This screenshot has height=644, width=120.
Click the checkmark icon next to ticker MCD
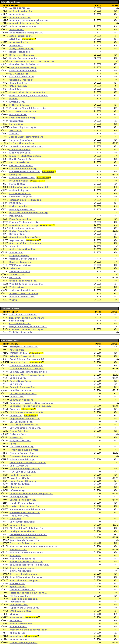[x=1, y=181]
